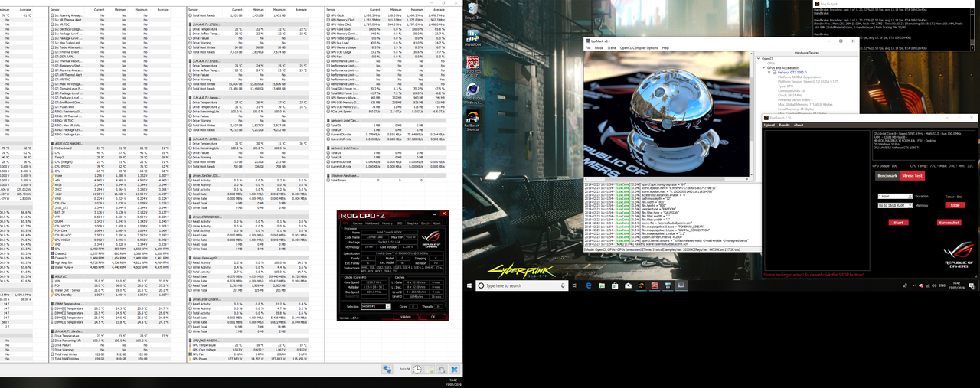The width and height of the screenshot is (980, 388).
Task: Switch to the Benchmark tab in RealBench
Action: [x=887, y=175]
